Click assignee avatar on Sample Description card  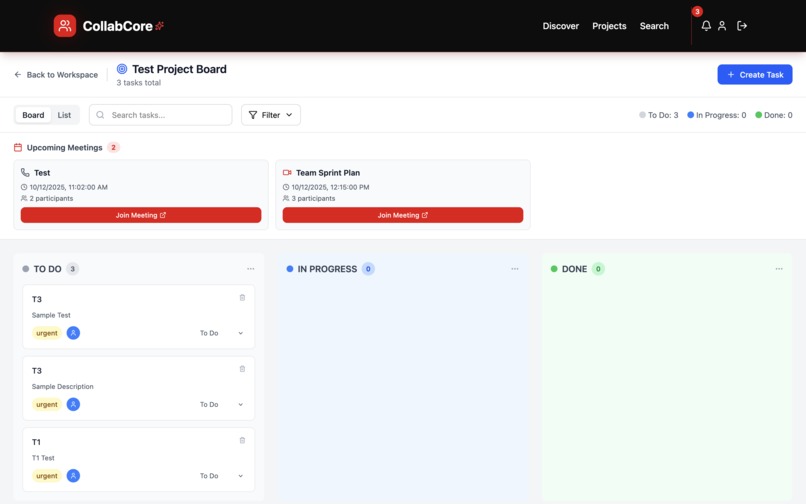(x=74, y=404)
